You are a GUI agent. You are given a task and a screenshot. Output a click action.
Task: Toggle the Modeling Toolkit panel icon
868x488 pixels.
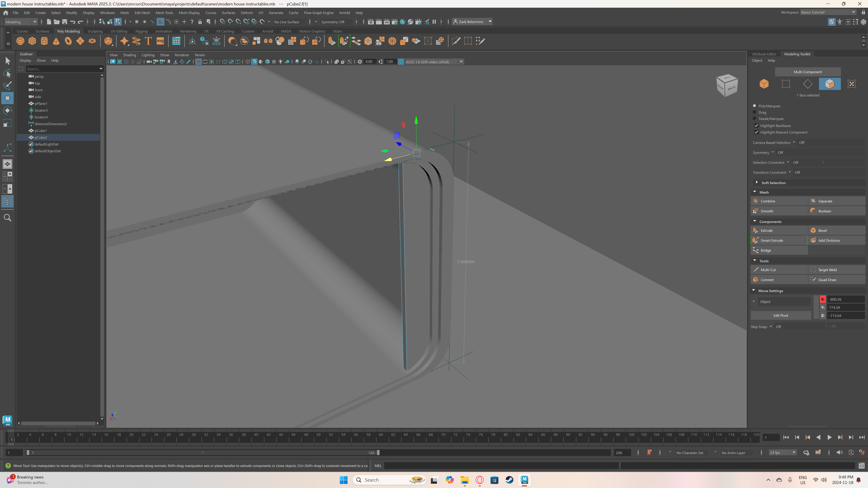[832, 22]
